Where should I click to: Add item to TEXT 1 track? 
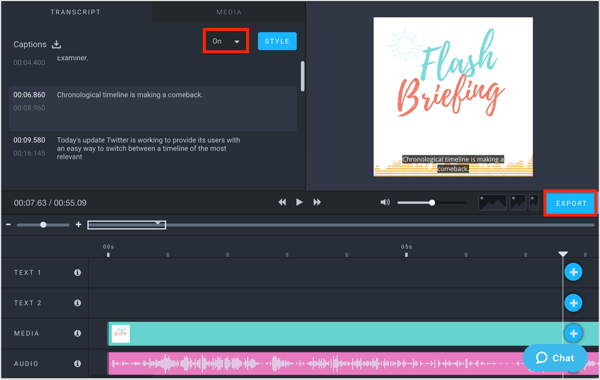point(573,272)
